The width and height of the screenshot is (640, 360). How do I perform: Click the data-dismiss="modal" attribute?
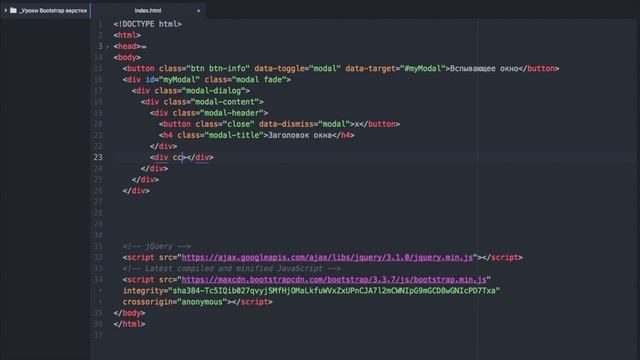point(304,124)
